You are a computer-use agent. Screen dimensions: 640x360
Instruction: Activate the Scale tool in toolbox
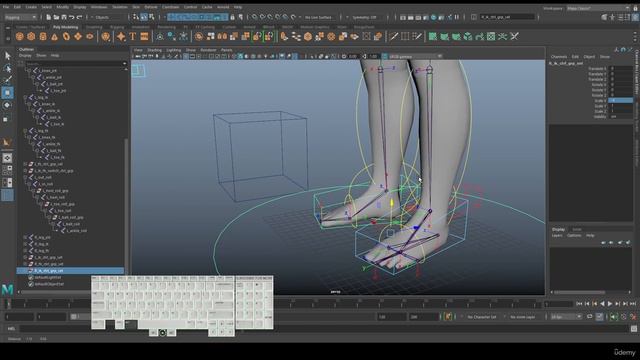click(6, 119)
